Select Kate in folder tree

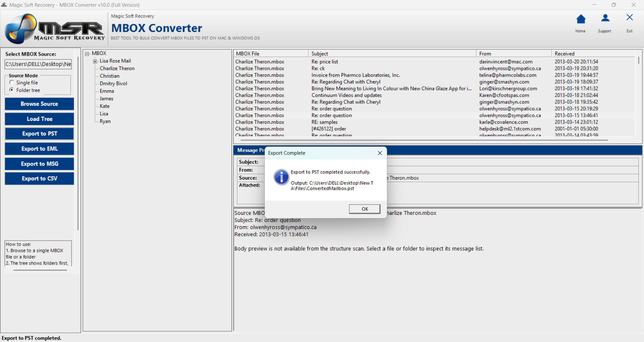(104, 106)
